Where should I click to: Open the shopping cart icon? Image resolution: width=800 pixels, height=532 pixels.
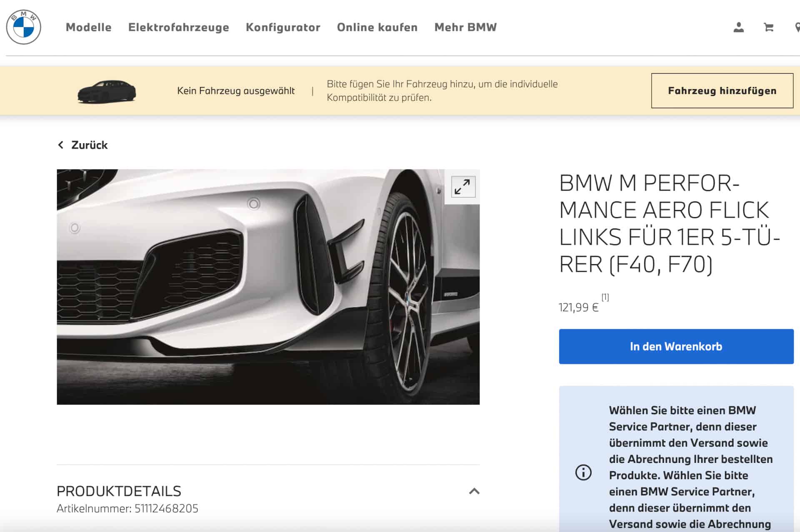[768, 27]
